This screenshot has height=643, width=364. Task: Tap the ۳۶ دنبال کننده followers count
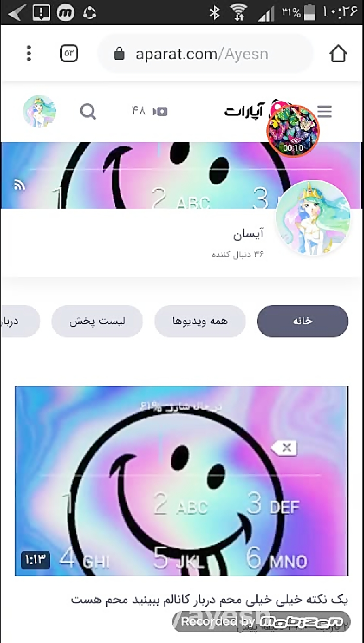click(x=238, y=254)
